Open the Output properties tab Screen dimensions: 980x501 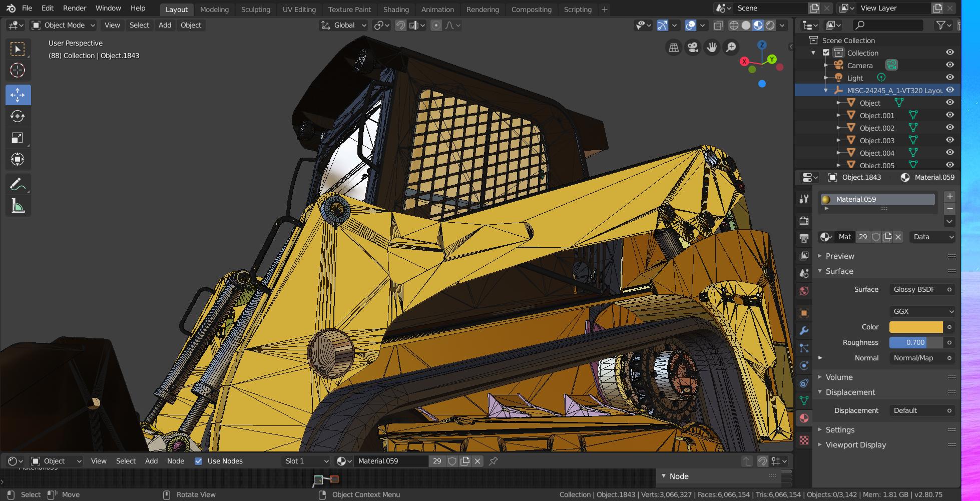coord(804,238)
